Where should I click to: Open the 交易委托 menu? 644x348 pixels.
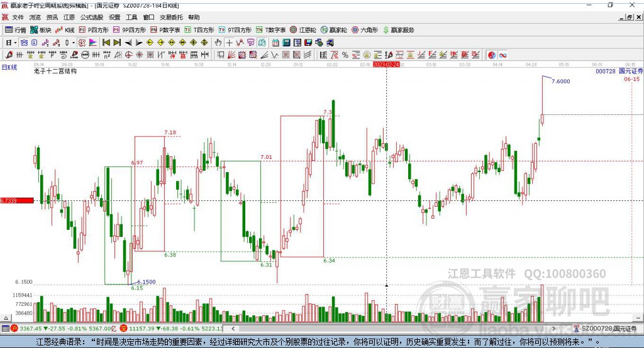click(171, 17)
